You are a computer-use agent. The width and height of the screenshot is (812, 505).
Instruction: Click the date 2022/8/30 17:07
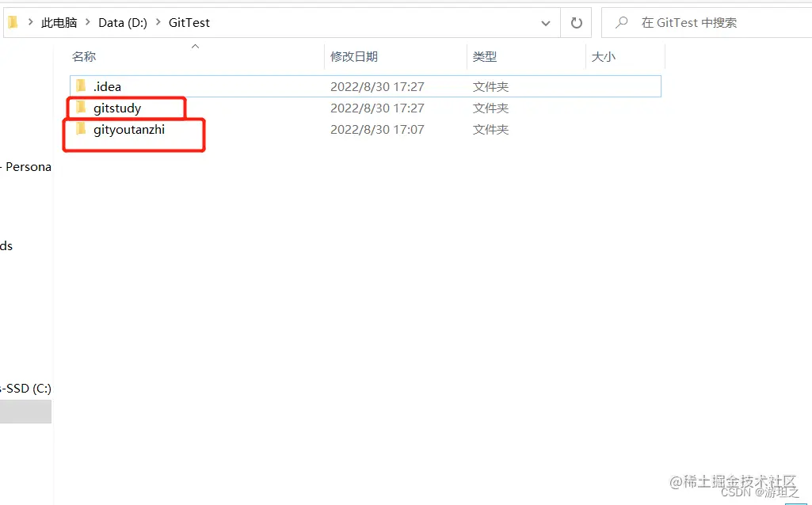click(x=377, y=129)
